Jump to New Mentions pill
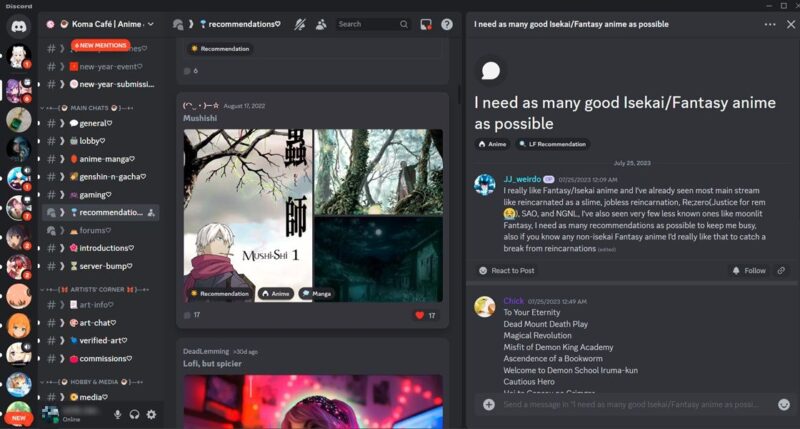The height and width of the screenshot is (429, 800). click(x=101, y=45)
